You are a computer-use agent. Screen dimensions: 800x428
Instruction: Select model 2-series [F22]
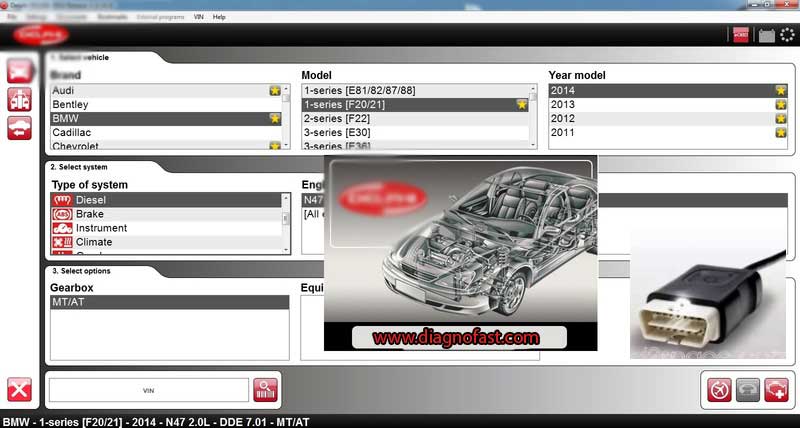(x=415, y=119)
